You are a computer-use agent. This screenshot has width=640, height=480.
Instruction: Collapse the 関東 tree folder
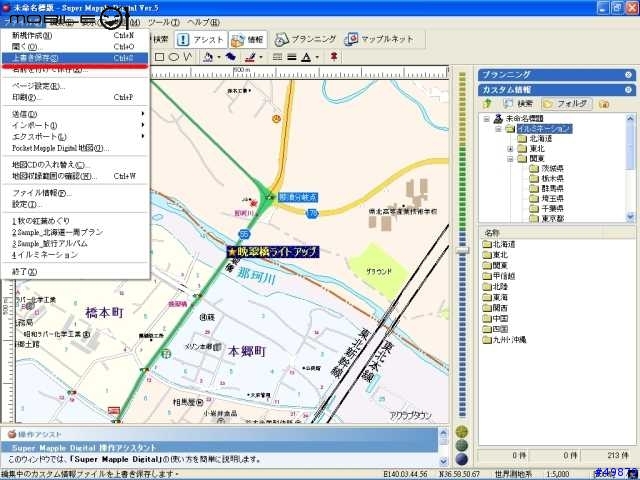point(510,159)
